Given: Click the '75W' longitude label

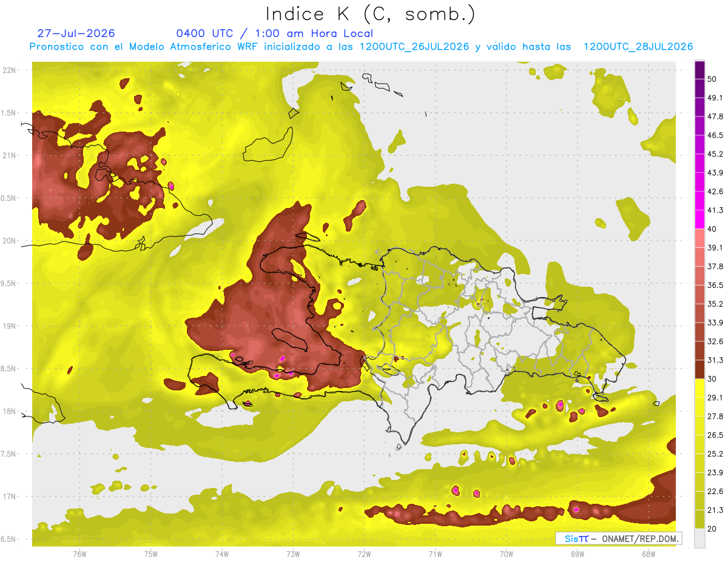Looking at the screenshot, I should pyautogui.click(x=151, y=554).
